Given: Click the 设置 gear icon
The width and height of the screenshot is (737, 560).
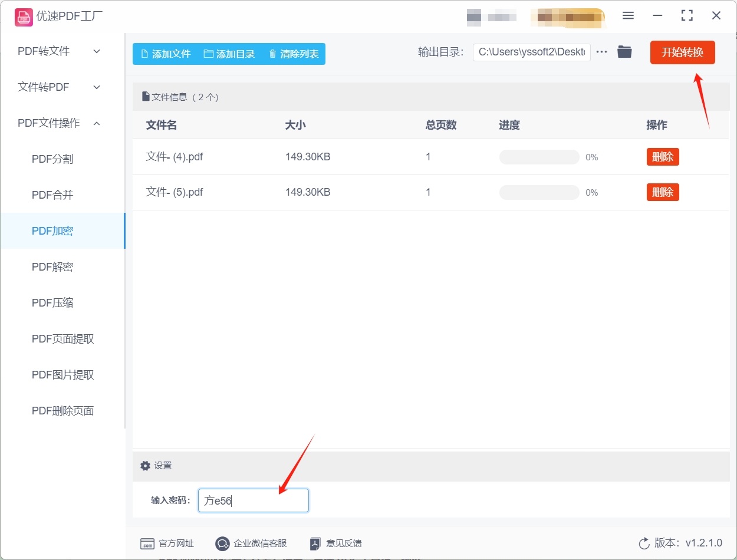Looking at the screenshot, I should [x=145, y=466].
